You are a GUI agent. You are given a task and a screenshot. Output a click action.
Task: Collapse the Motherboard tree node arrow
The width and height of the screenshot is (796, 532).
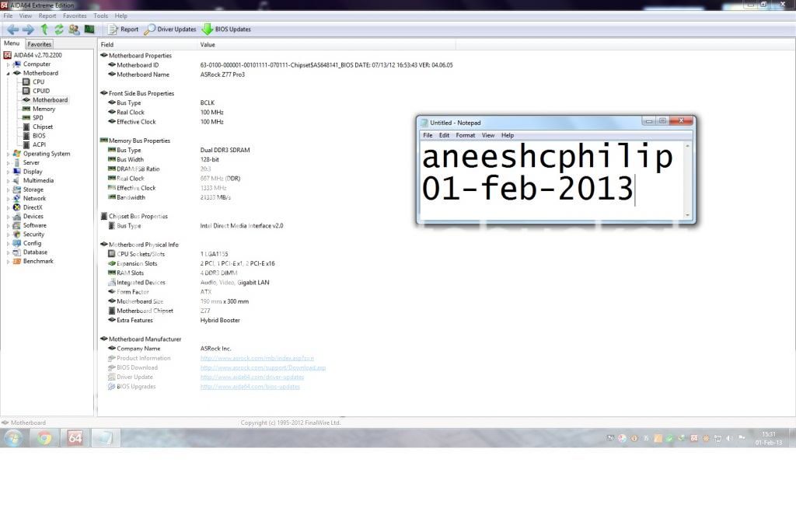pos(8,74)
